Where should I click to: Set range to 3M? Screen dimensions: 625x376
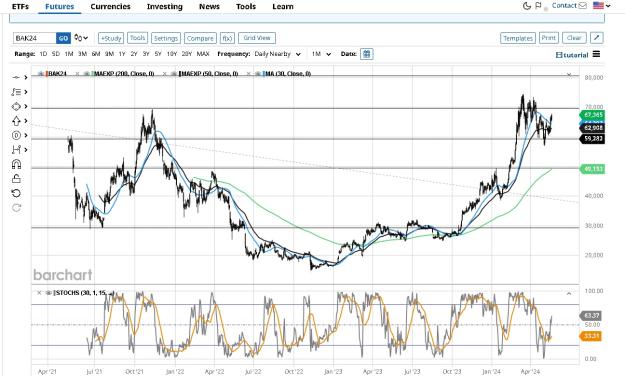click(82, 54)
